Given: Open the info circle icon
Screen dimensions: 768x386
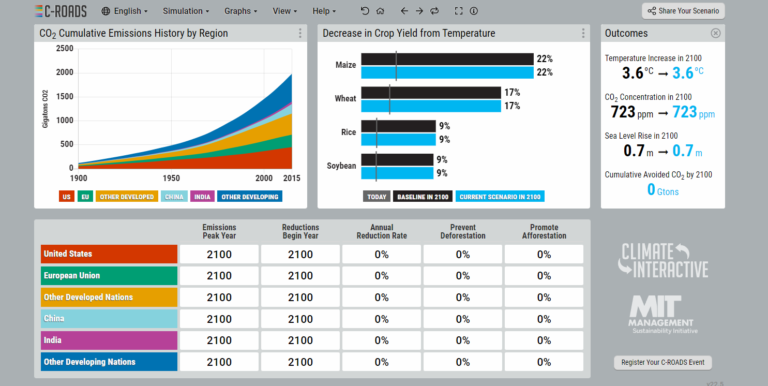Looking at the screenshot, I should [x=474, y=11].
